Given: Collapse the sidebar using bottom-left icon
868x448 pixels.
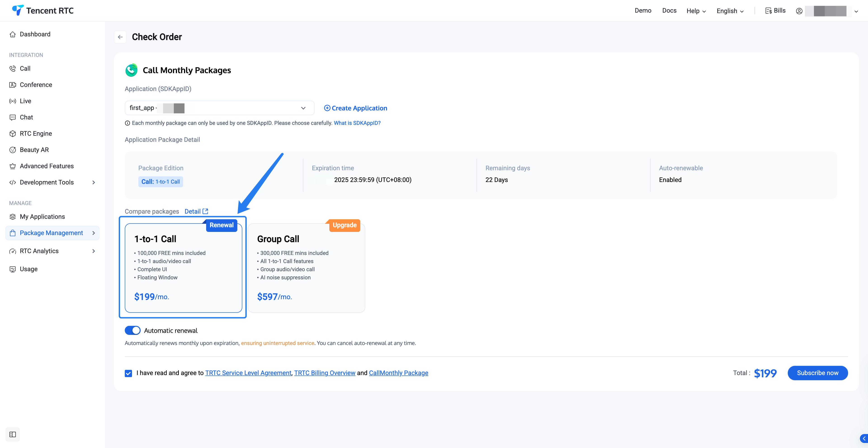Looking at the screenshot, I should coord(13,434).
